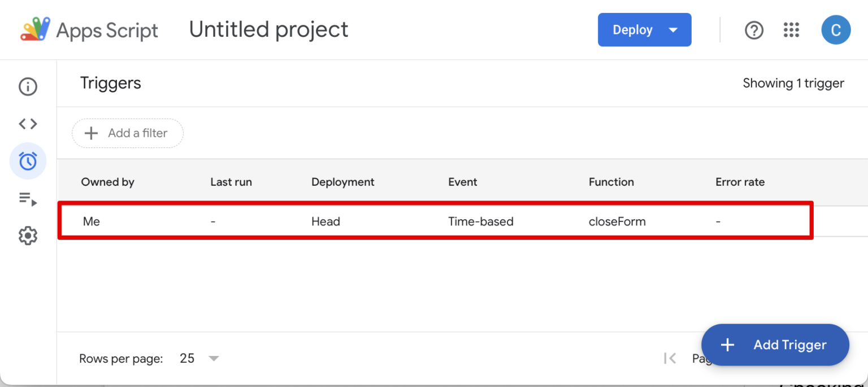Viewport: 868px width, 387px height.
Task: Click the first-page pagination arrow
Action: pyautogui.click(x=670, y=358)
